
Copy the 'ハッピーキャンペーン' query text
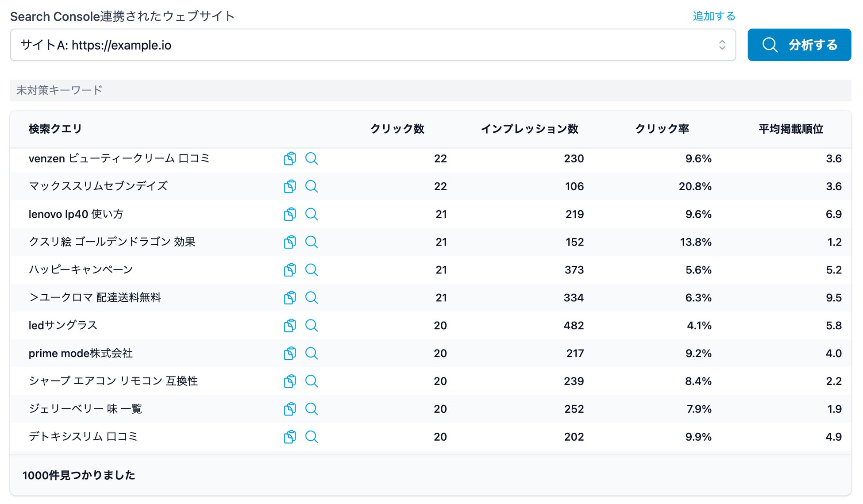290,270
